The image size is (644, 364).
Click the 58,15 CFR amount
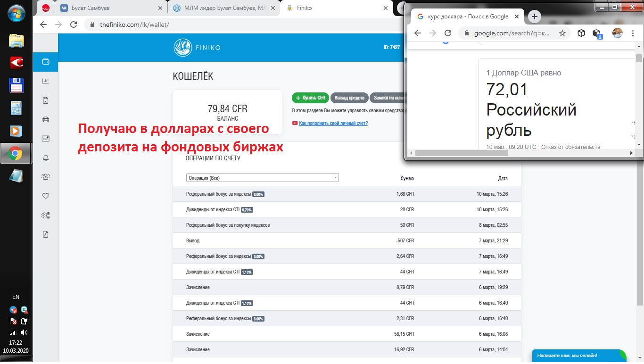click(405, 334)
